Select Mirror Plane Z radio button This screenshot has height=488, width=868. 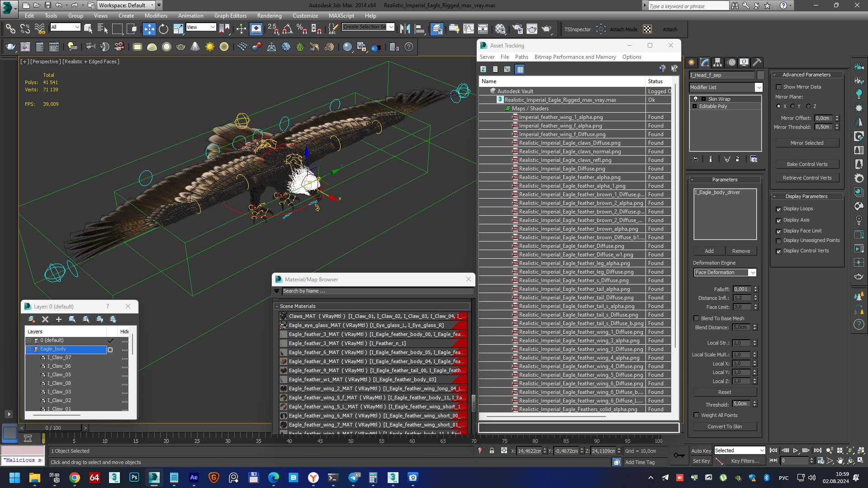point(808,106)
